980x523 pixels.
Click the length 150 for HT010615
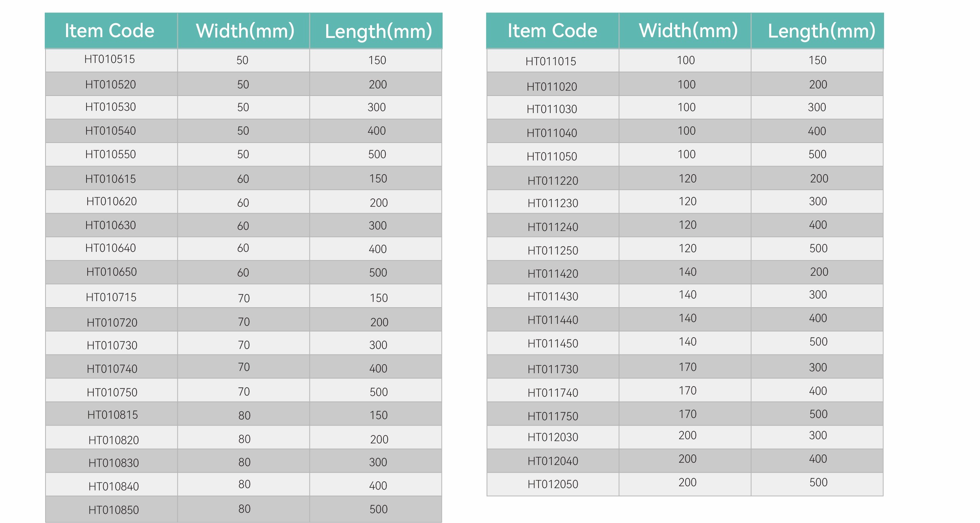point(378,178)
